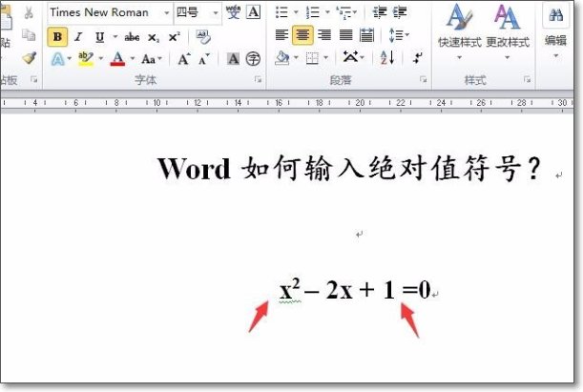Apply yellow text highlight color

click(x=86, y=59)
